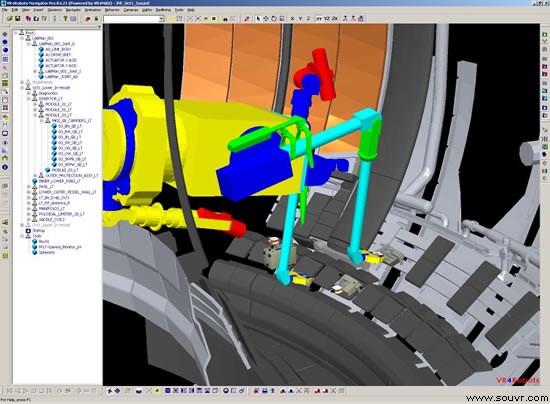
Task: Collapse the DIVERTOR_LT tree node
Action: coord(29,99)
